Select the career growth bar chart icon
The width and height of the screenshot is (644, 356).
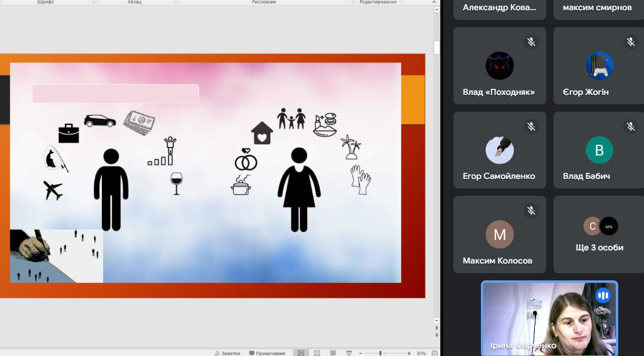[162, 151]
